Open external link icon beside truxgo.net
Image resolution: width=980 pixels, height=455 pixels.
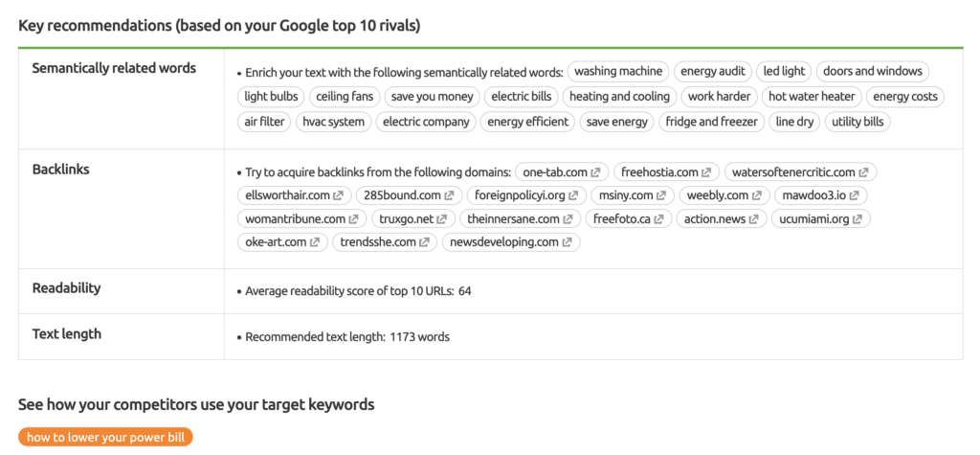(442, 219)
